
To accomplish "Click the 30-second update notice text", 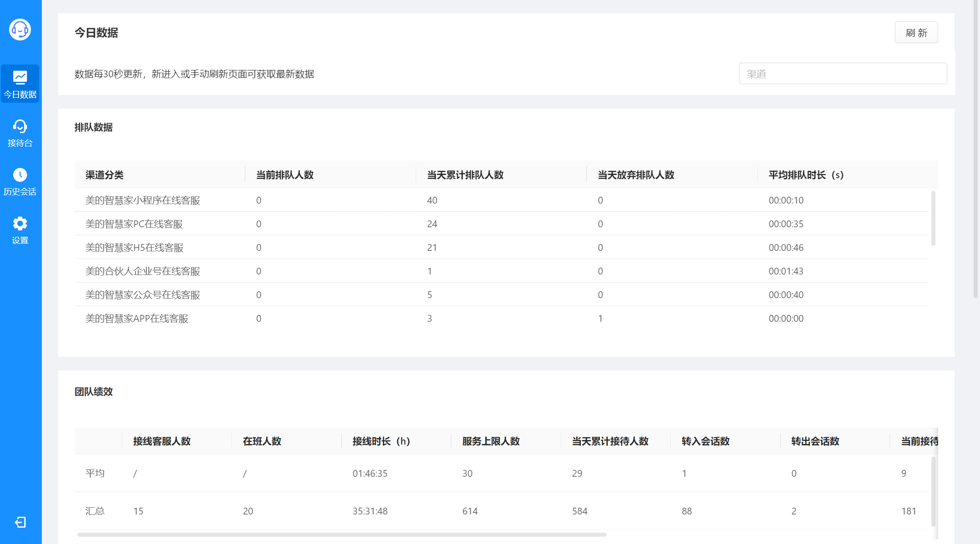I will (x=194, y=74).
